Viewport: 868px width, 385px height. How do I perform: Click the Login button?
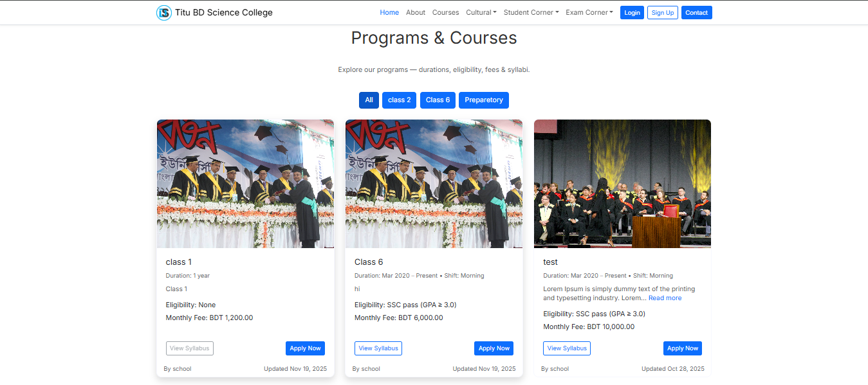coord(632,13)
